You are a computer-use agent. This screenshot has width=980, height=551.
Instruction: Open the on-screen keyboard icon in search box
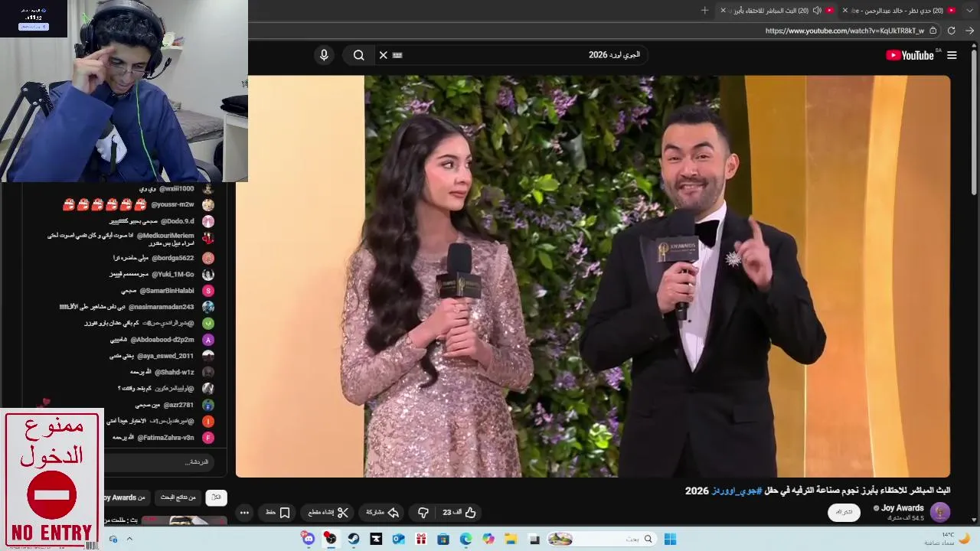pos(397,55)
